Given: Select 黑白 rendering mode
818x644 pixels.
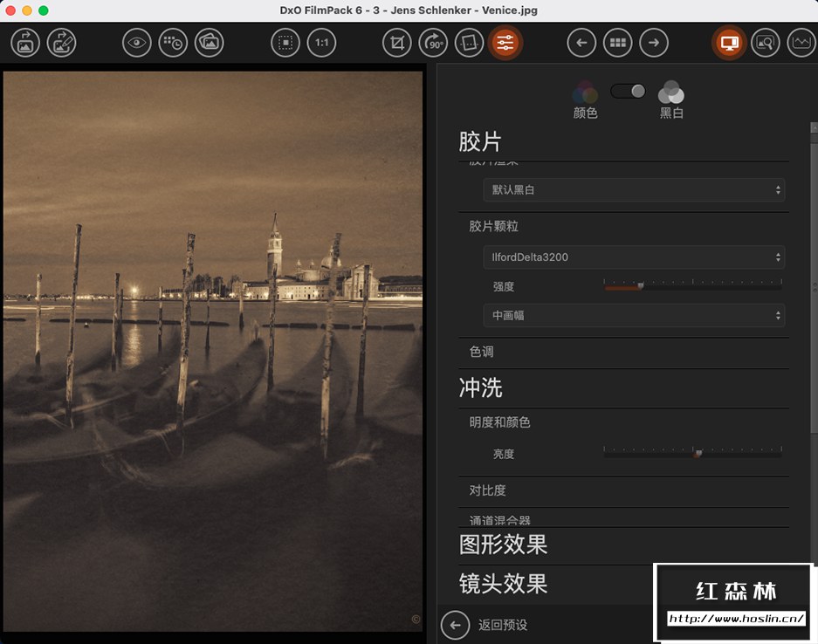Looking at the screenshot, I should click(671, 96).
